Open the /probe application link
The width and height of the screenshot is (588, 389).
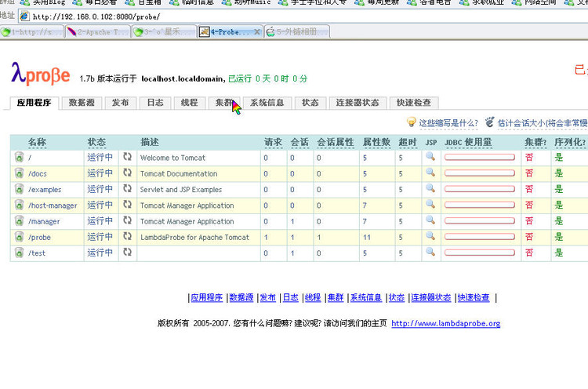(x=39, y=237)
